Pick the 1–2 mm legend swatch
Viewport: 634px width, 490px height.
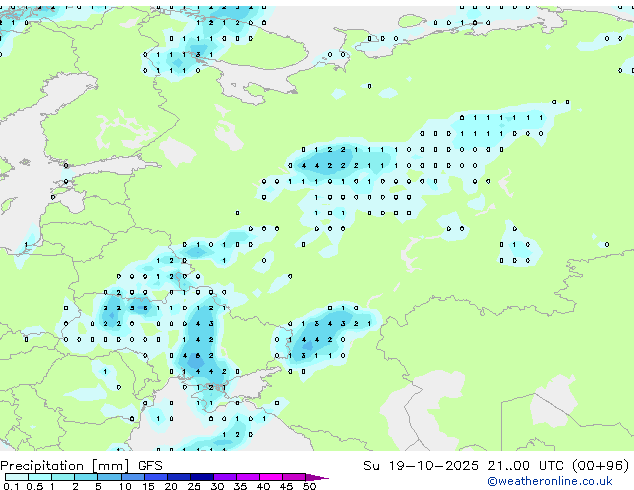[x=63, y=477]
